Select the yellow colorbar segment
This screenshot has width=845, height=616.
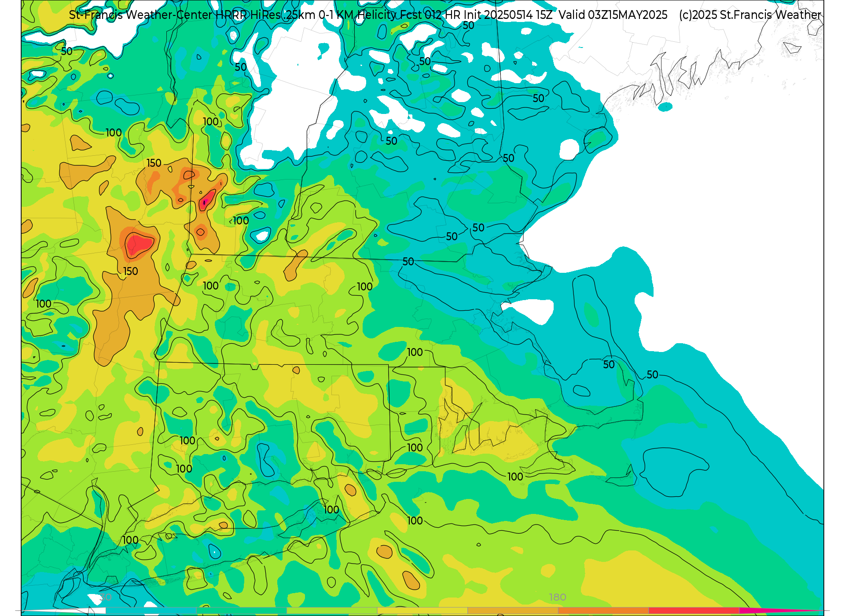(422, 611)
